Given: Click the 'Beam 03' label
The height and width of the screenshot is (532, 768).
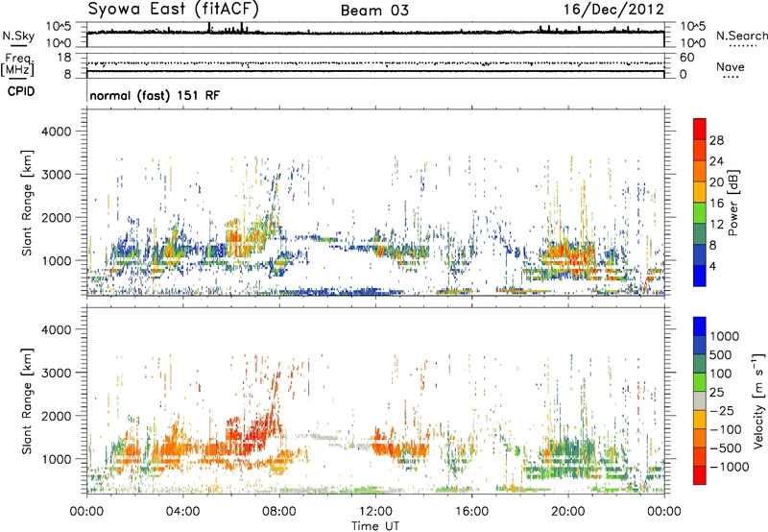Looking at the screenshot, I should tap(374, 11).
